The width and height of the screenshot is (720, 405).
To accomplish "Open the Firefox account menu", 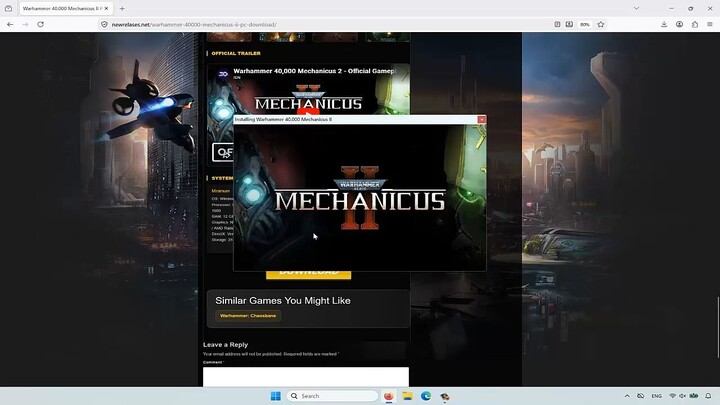I will pyautogui.click(x=679, y=24).
